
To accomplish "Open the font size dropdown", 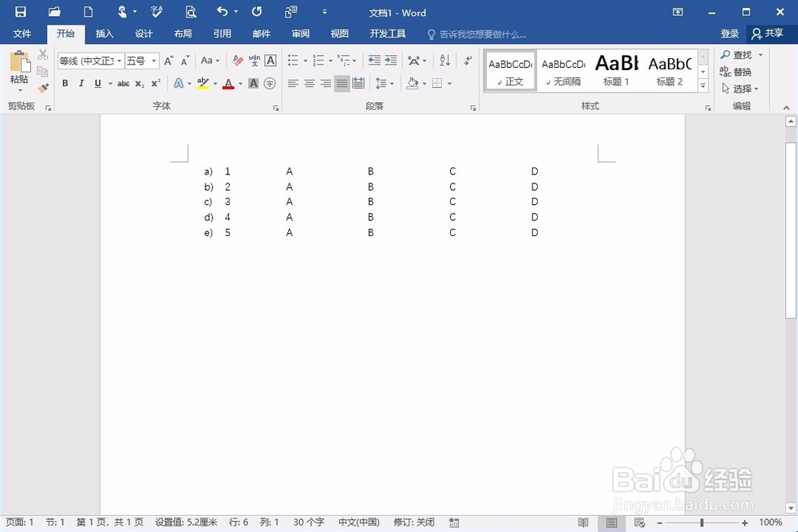I will click(x=154, y=61).
